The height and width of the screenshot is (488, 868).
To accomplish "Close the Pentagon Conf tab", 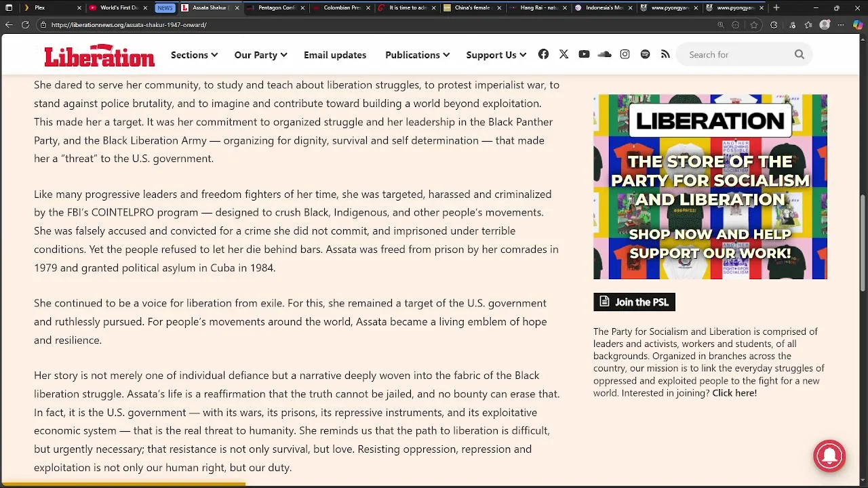I will tap(303, 8).
